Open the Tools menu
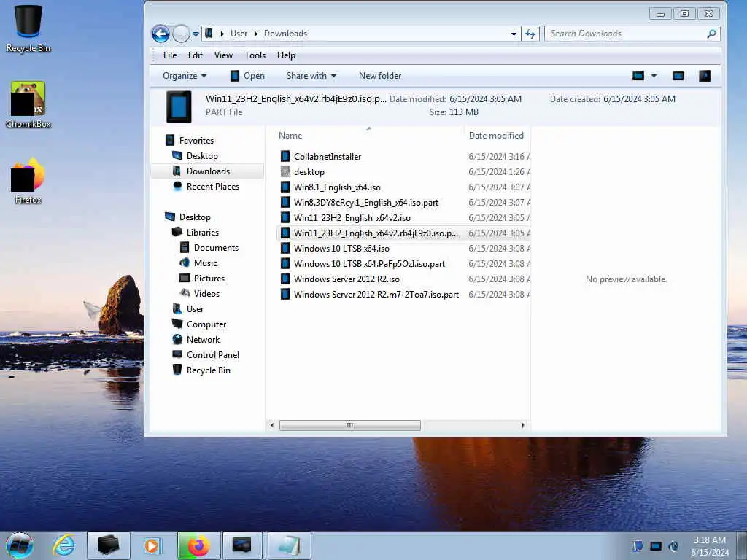747x560 pixels. tap(255, 55)
